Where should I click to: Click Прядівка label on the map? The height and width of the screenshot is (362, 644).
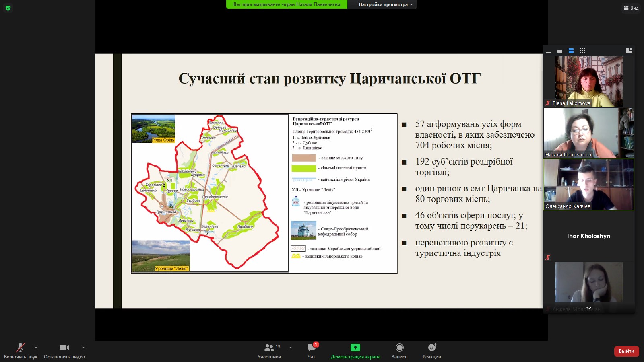[x=245, y=227]
